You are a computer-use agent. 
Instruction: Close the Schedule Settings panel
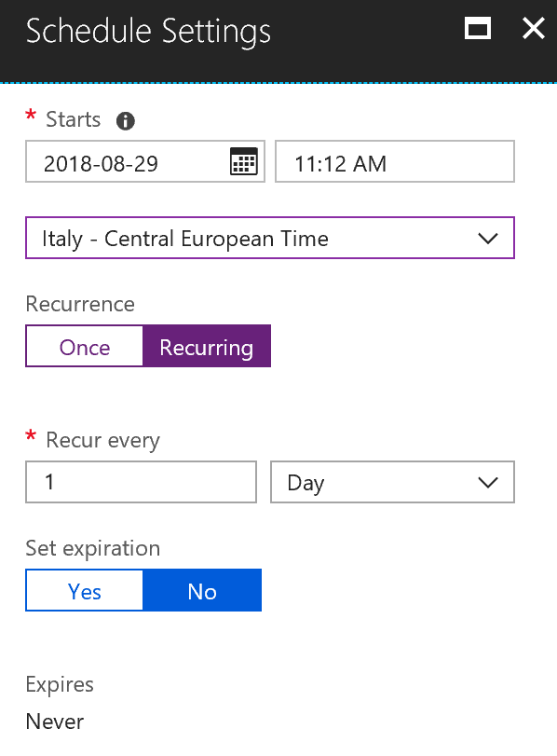point(534,28)
